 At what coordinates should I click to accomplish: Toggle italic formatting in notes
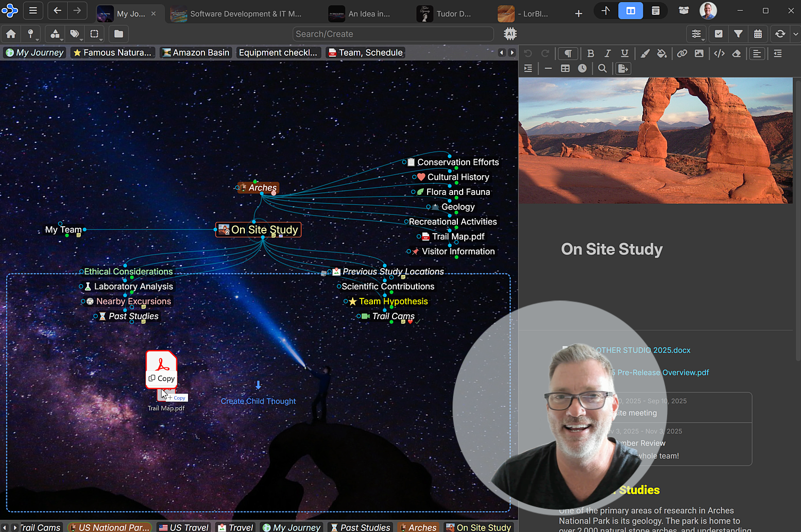[608, 53]
